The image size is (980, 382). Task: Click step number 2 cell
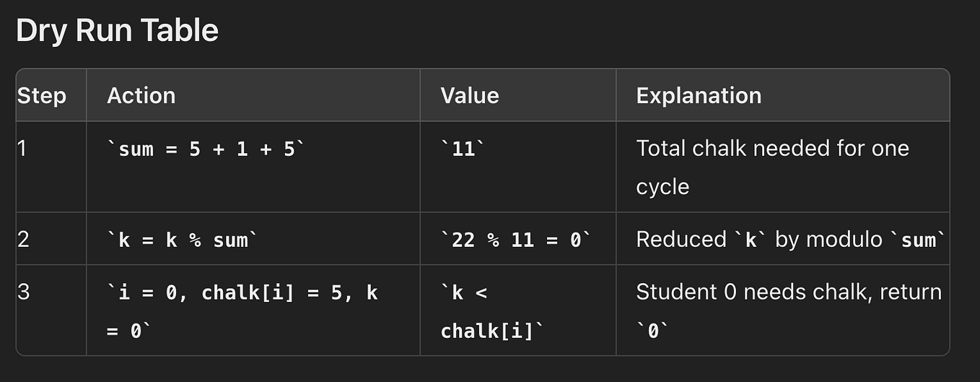tap(23, 239)
